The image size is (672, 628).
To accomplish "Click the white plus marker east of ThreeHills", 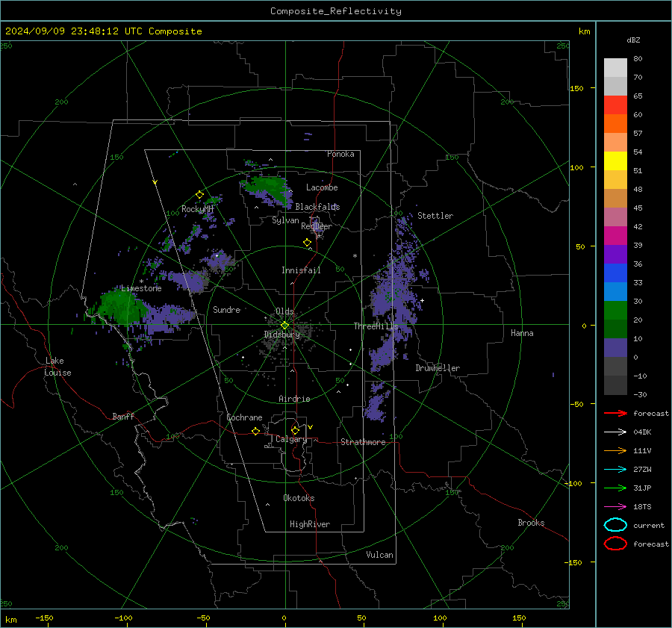I will click(x=422, y=300).
